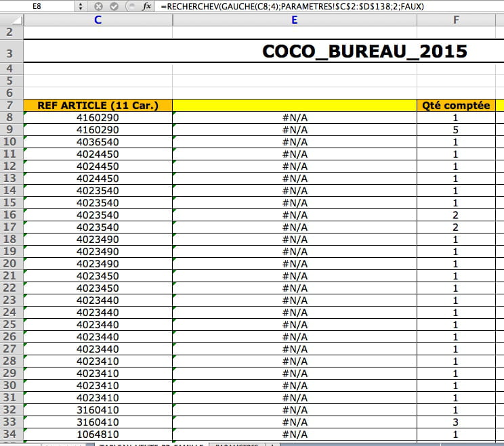Select row 16 header
The width and height of the screenshot is (504, 446).
click(x=9, y=215)
